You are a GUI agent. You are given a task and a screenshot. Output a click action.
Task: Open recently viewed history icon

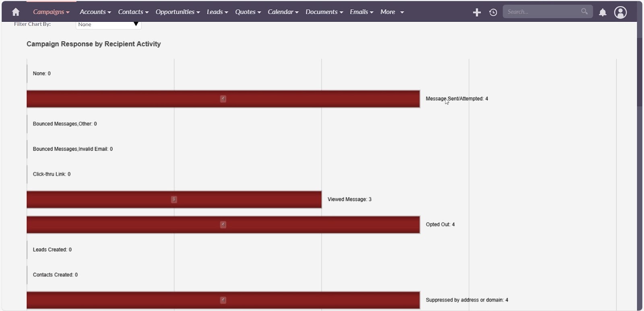493,12
